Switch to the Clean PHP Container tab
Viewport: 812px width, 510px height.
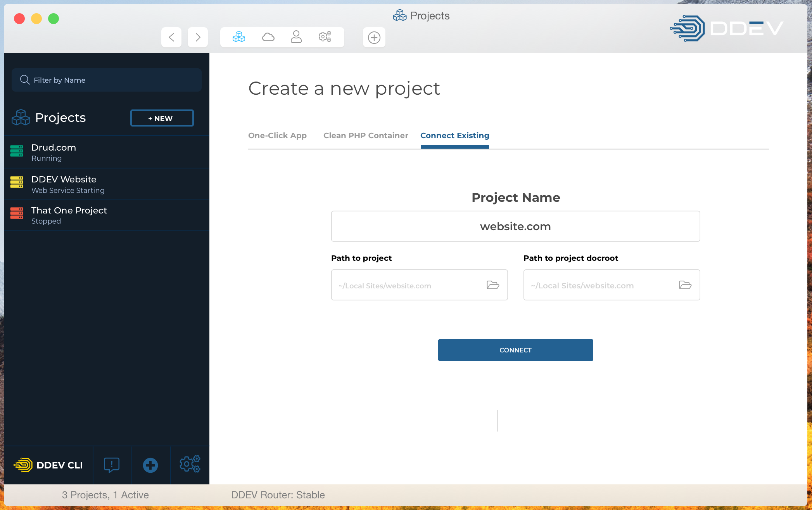(365, 135)
